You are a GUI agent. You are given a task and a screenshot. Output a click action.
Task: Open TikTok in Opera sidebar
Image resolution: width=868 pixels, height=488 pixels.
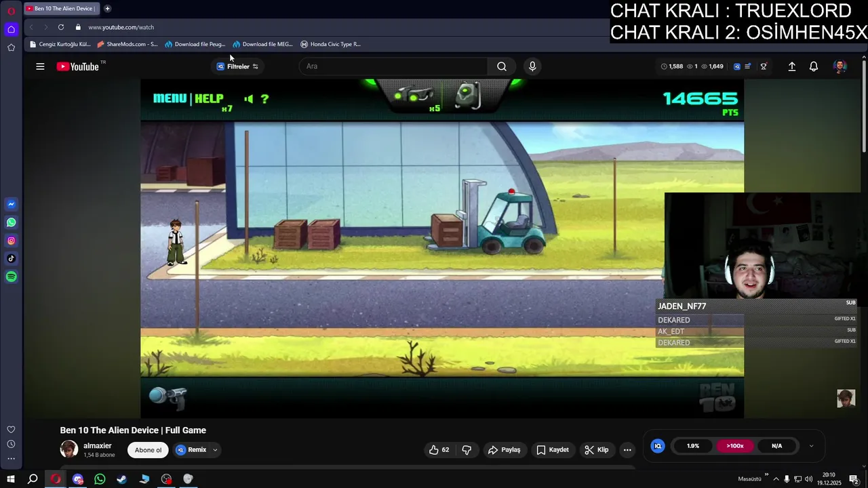tap(11, 258)
